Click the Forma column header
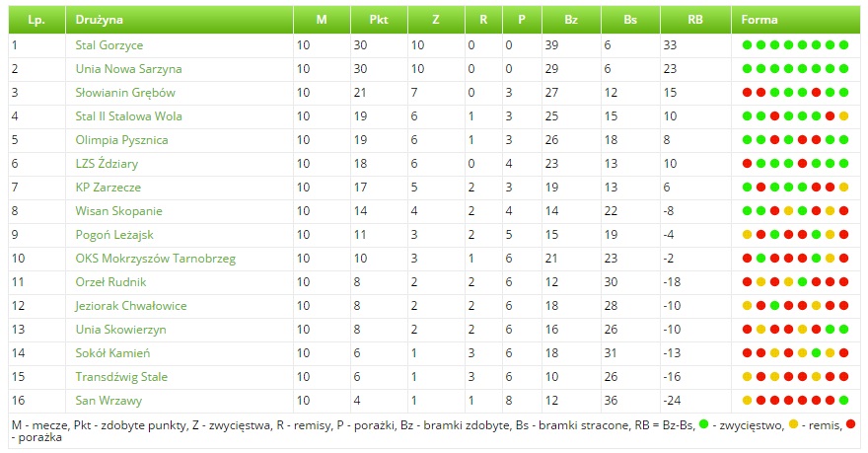This screenshot has height=453, width=868. (x=759, y=19)
